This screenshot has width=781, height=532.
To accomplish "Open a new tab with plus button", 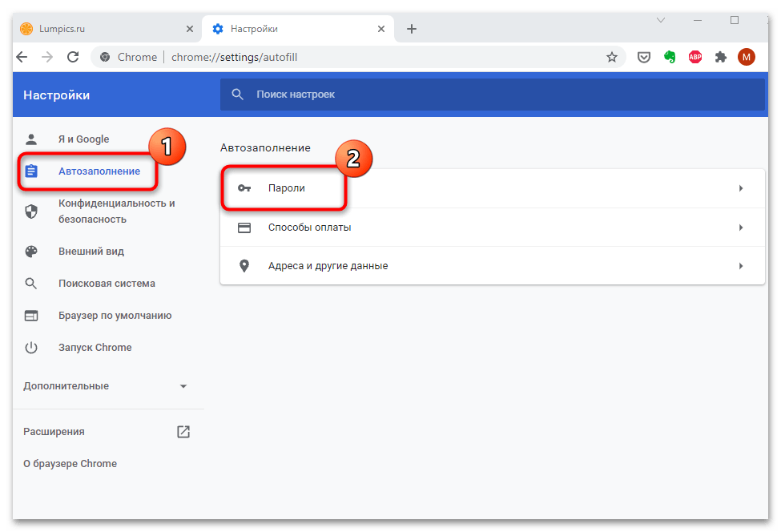I will [412, 29].
